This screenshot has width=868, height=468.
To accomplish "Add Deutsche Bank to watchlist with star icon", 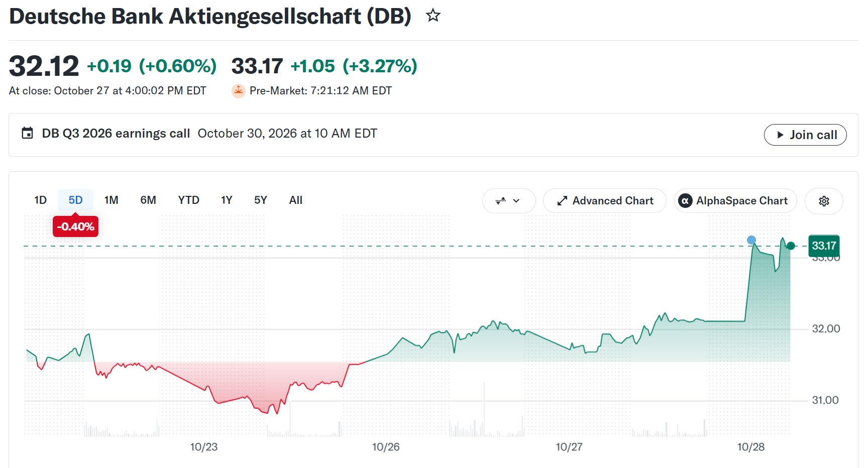I will click(x=433, y=16).
